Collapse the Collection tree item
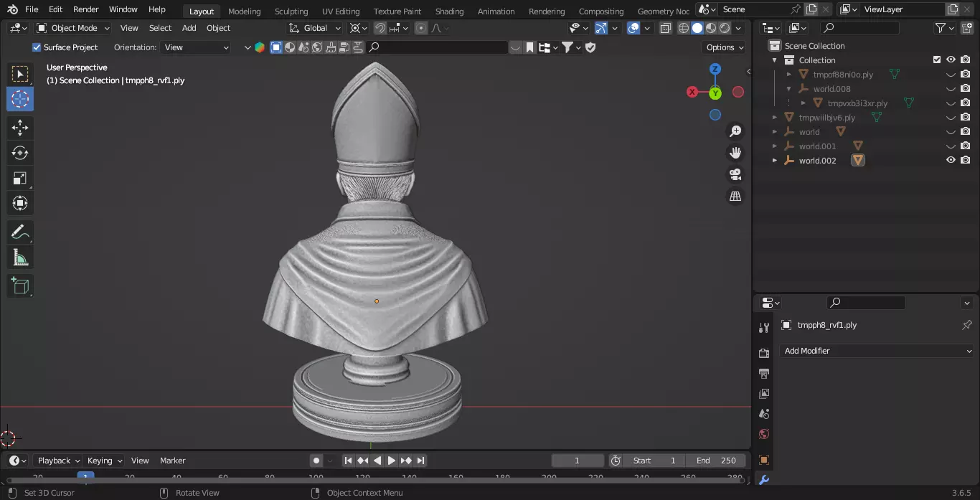 pyautogui.click(x=774, y=60)
